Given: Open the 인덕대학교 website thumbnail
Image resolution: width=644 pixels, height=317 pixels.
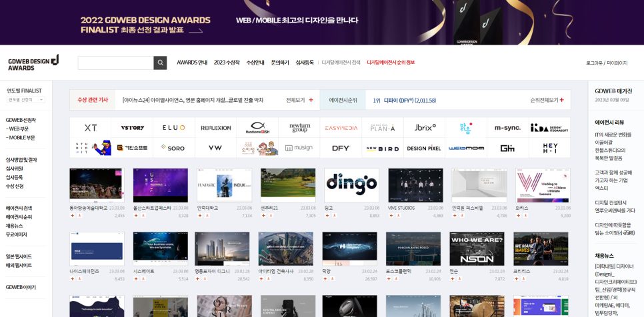Looking at the screenshot, I should [x=224, y=185].
